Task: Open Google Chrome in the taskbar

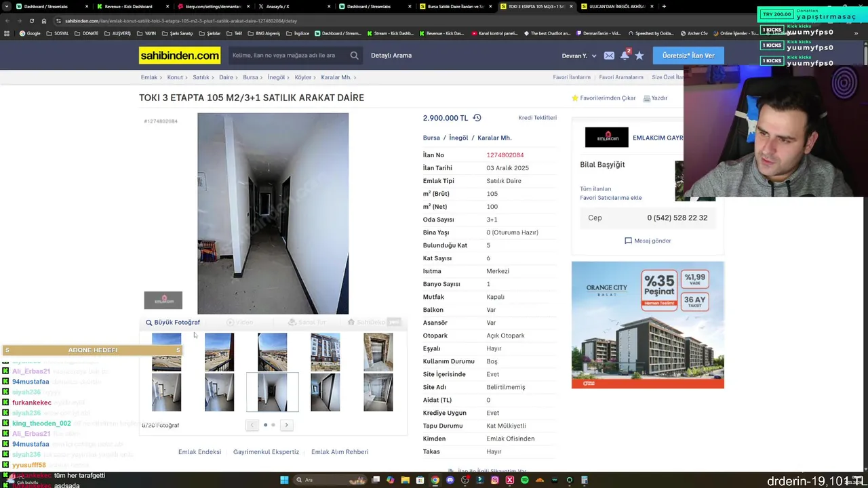Action: coord(435,480)
